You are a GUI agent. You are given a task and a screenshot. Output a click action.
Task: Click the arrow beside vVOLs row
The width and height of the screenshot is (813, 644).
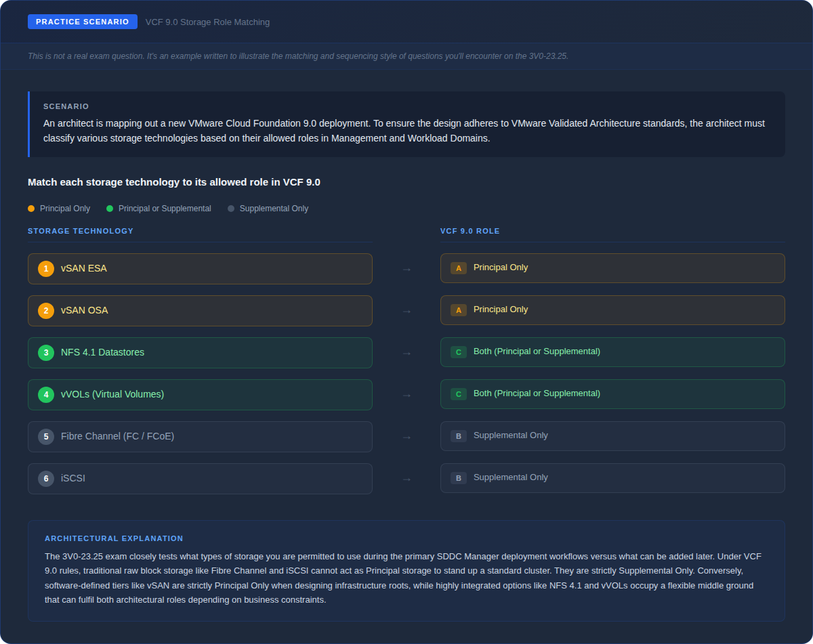[406, 395]
